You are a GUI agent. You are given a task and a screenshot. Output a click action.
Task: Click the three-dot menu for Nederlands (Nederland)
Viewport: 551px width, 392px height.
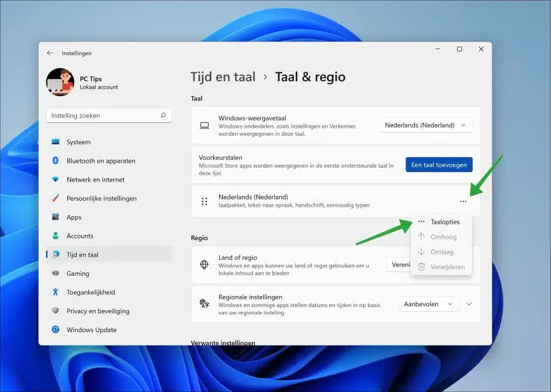463,201
